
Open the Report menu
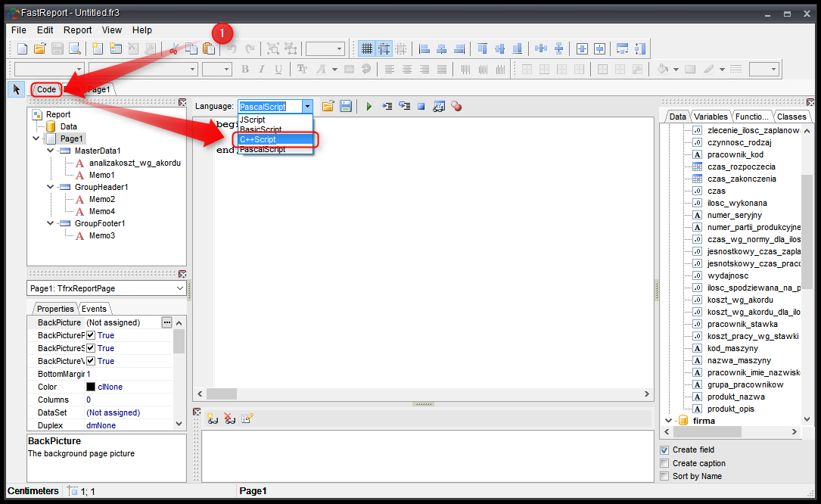click(77, 30)
